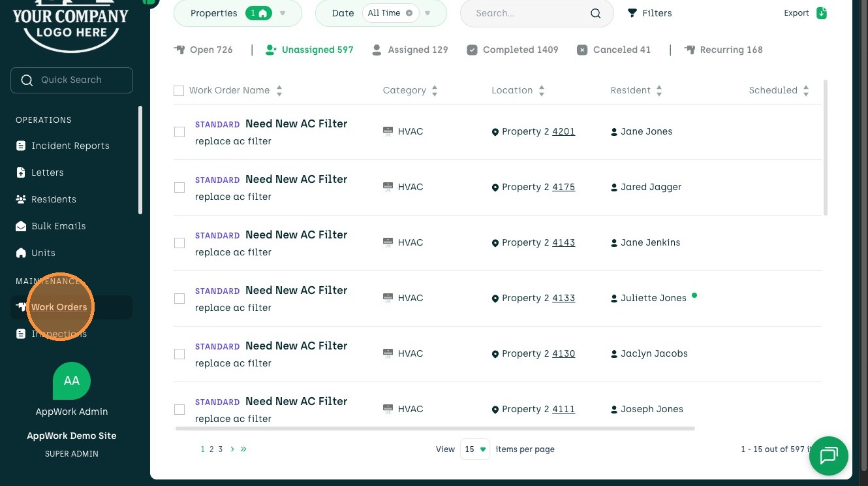This screenshot has width=868, height=486.
Task: Check the box for Jaclyn Jacobs work order
Action: [x=179, y=354]
